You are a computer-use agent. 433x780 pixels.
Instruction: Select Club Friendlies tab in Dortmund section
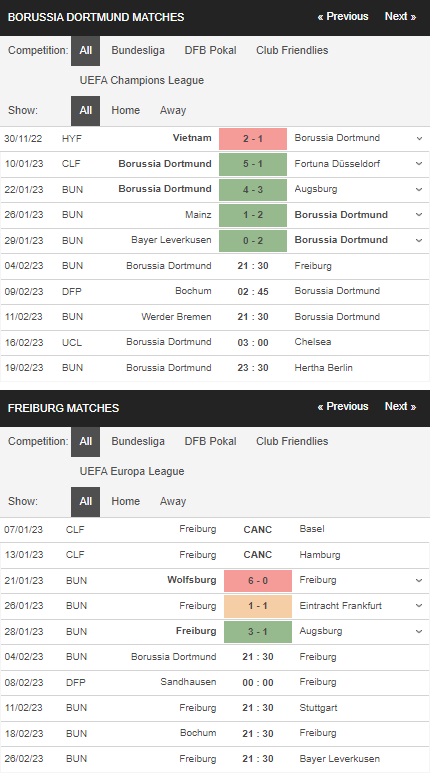[x=292, y=50]
